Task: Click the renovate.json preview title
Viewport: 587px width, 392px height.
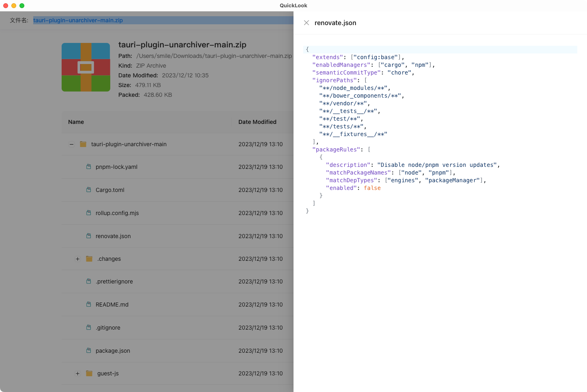Action: [335, 23]
